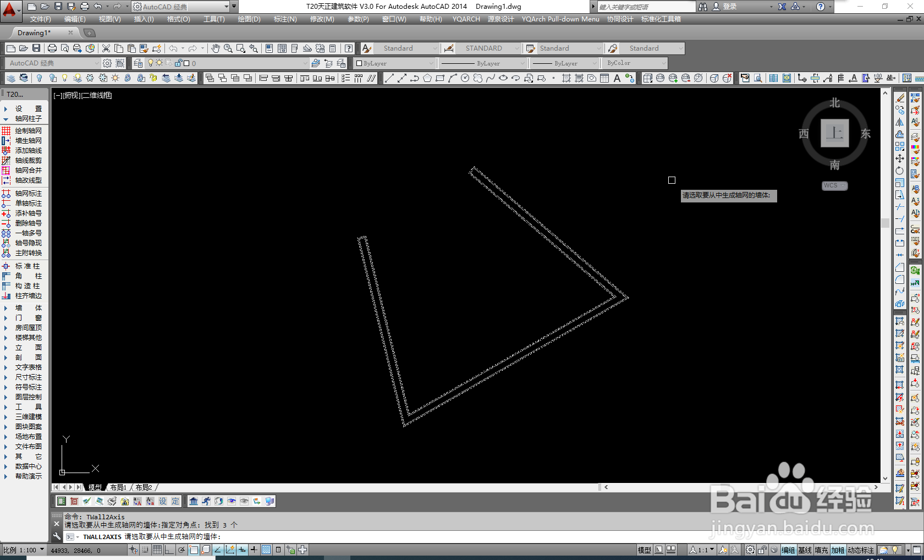Viewport: 924px width, 560px height.
Task: Toggle the 动态标注 status button
Action: (861, 550)
